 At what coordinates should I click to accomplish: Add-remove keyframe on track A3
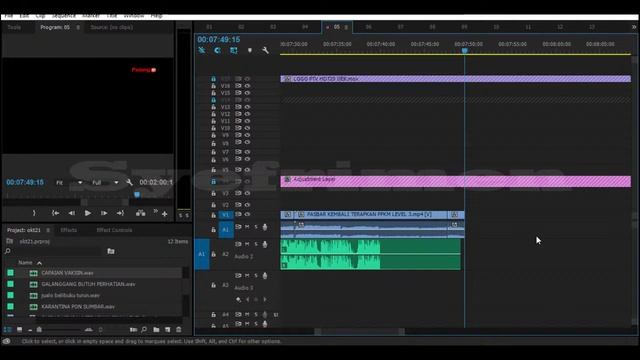(256, 300)
